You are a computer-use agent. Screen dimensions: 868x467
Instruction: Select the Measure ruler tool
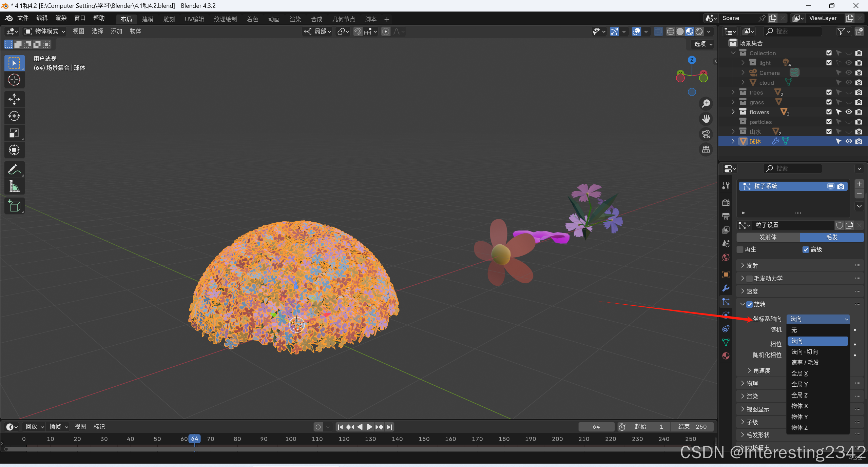coord(14,186)
